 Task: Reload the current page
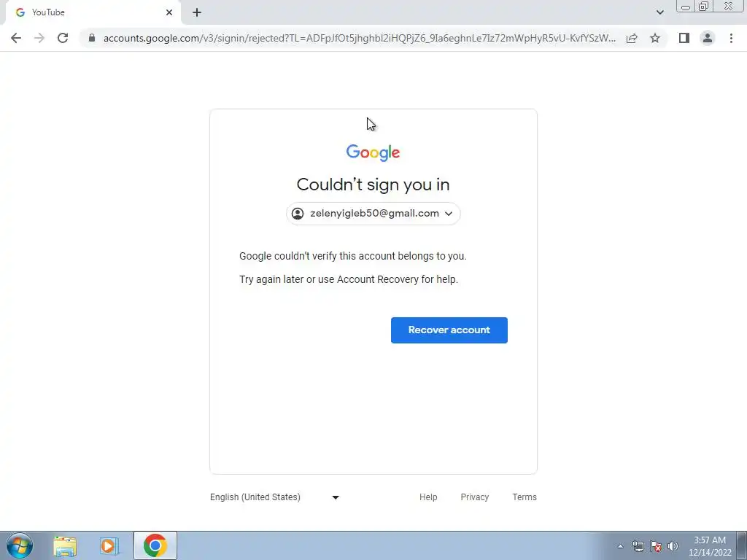(x=63, y=38)
